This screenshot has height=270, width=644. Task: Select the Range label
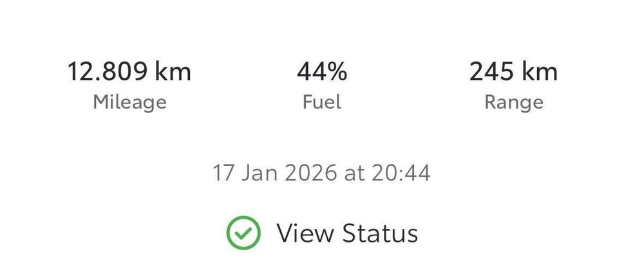tap(513, 102)
